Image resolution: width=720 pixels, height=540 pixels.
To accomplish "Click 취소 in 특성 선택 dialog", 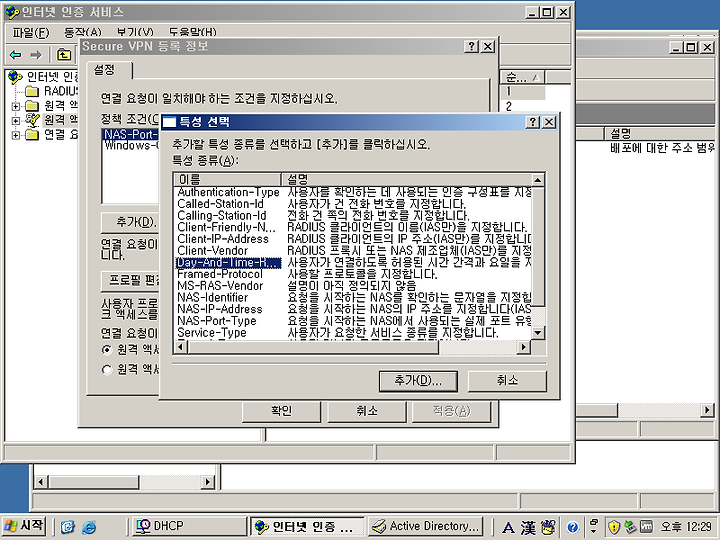I will (x=507, y=381).
